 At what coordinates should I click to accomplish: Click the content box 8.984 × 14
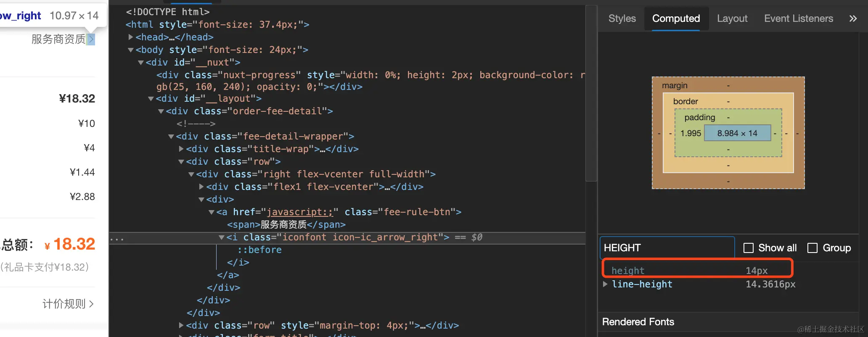point(737,133)
